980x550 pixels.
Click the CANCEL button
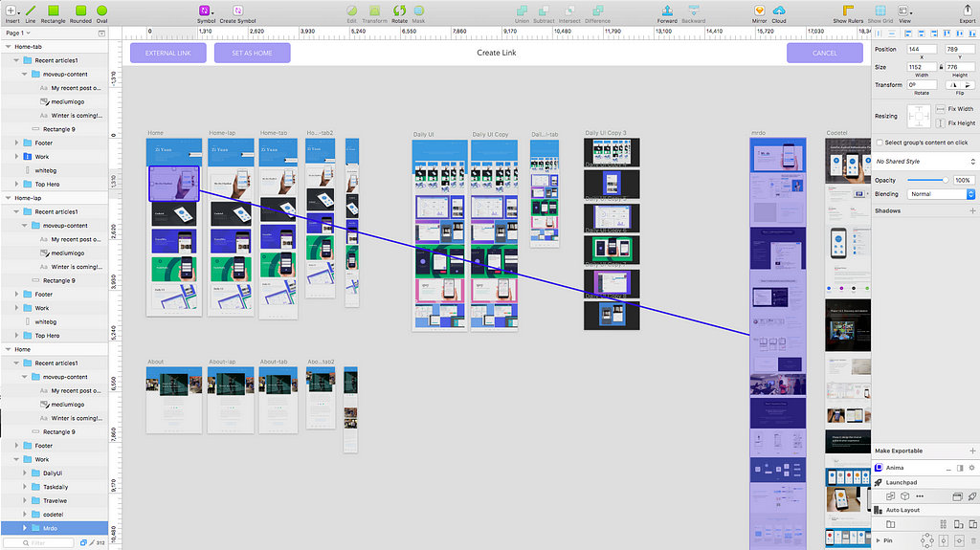pos(824,54)
